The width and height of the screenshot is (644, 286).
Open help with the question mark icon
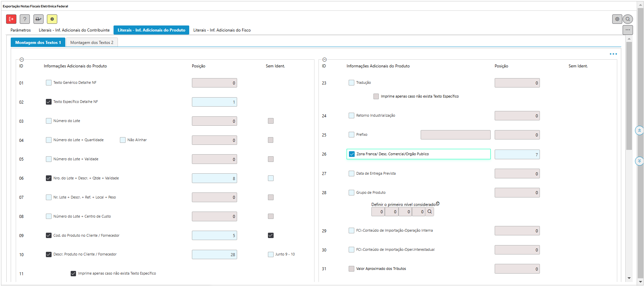coord(25,19)
